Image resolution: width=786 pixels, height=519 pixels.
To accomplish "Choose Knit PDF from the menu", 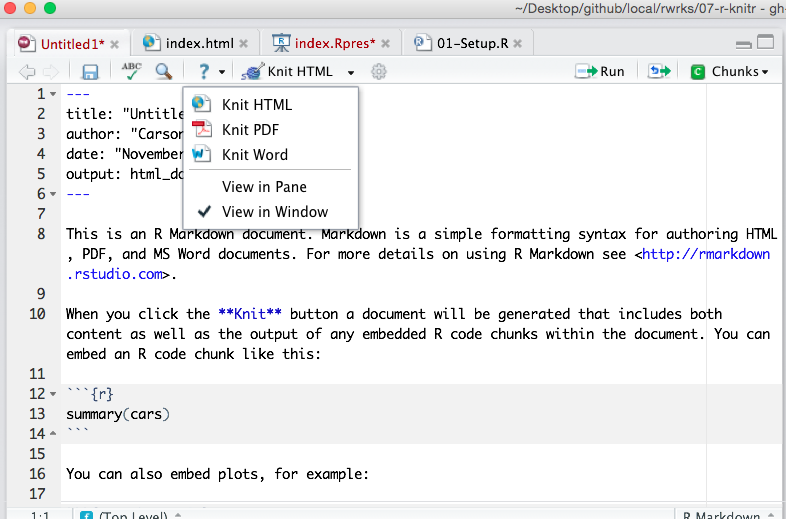I will [271, 129].
